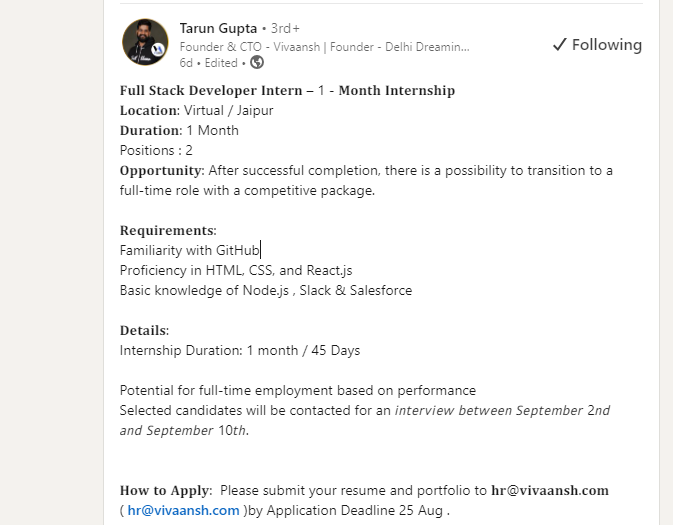Click the checkmark icon beside Following
673x525 pixels.
pos(560,45)
